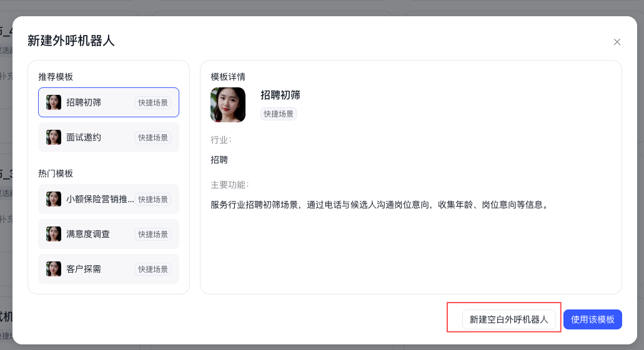
Task: Click the avatar icon beside 招聘初筛 template
Action: coord(54,102)
